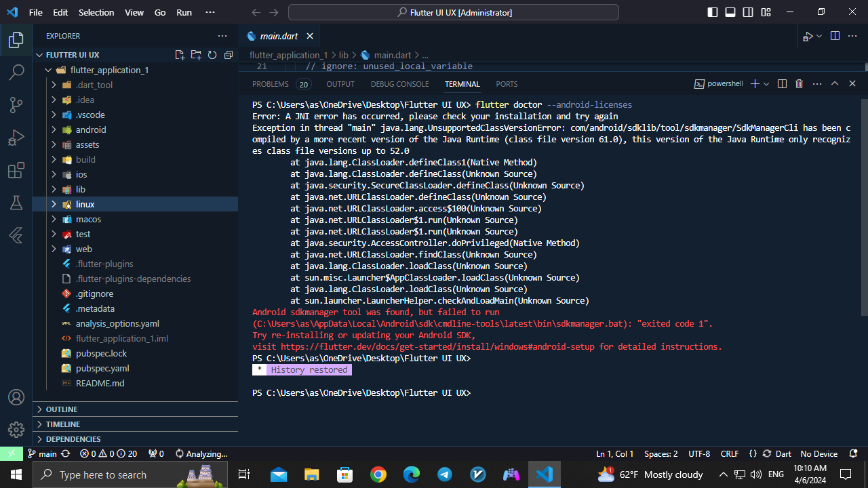Image resolution: width=868 pixels, height=488 pixels.
Task: Go back with navigation arrow
Action: tap(256, 12)
